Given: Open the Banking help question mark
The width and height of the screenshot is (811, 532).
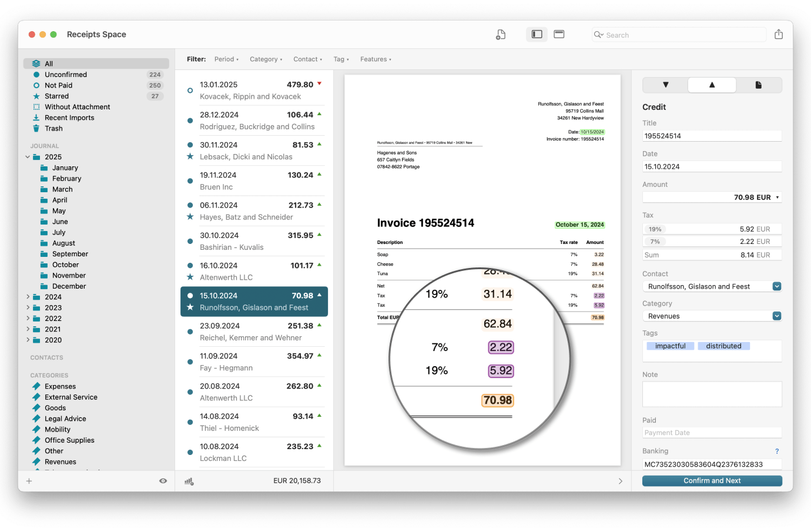Looking at the screenshot, I should pos(777,451).
